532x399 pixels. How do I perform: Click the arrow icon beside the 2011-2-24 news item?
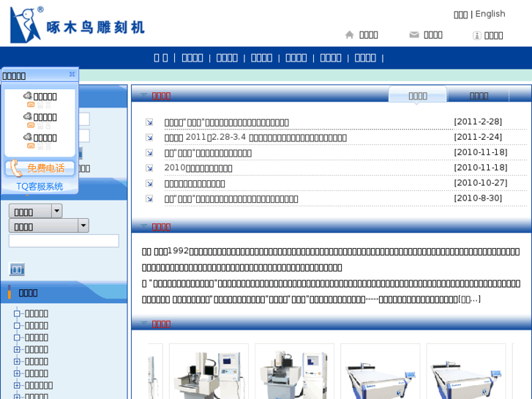[x=149, y=138]
